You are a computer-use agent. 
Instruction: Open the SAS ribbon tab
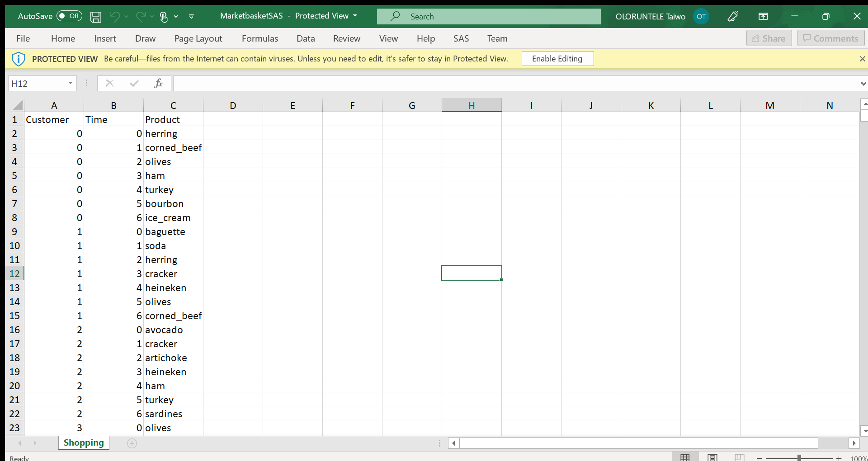(461, 38)
